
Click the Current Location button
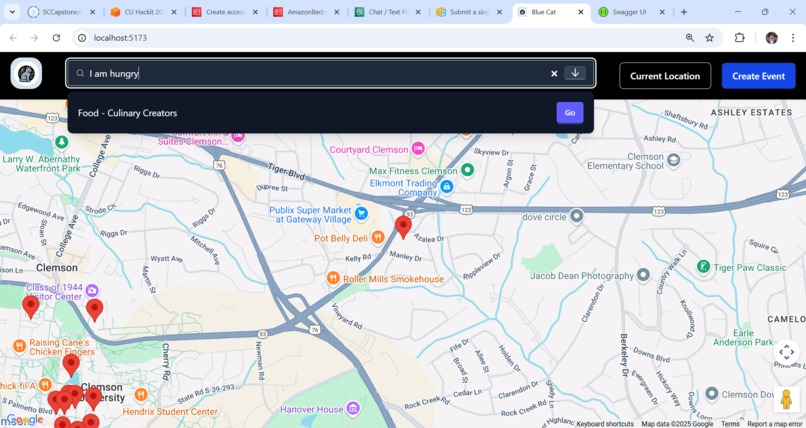(665, 76)
